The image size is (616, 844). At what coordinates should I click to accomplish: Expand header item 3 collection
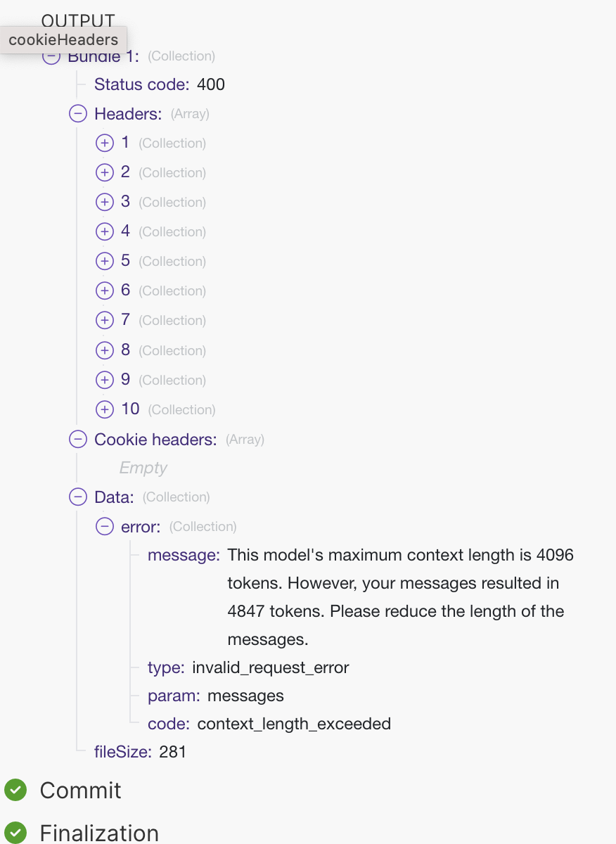click(x=104, y=203)
